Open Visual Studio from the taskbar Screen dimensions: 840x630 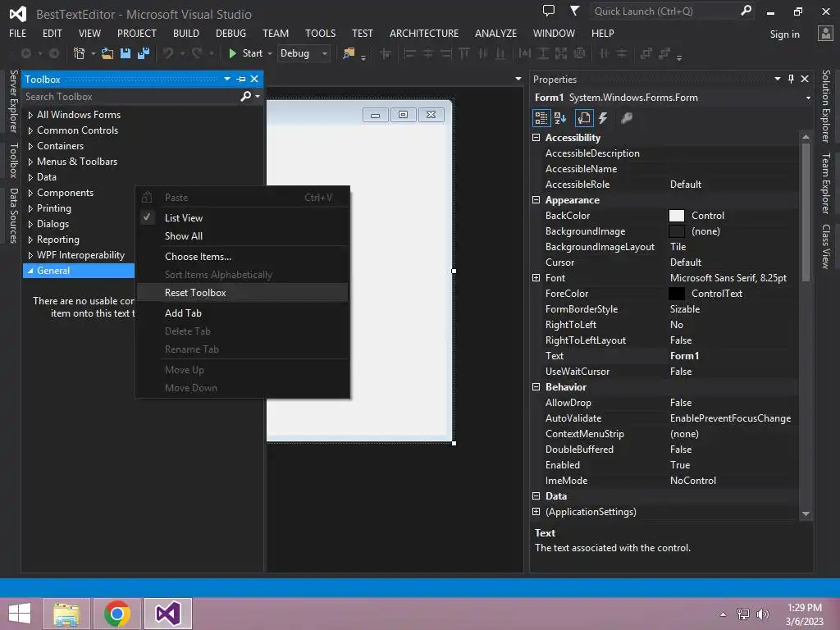[x=167, y=614]
